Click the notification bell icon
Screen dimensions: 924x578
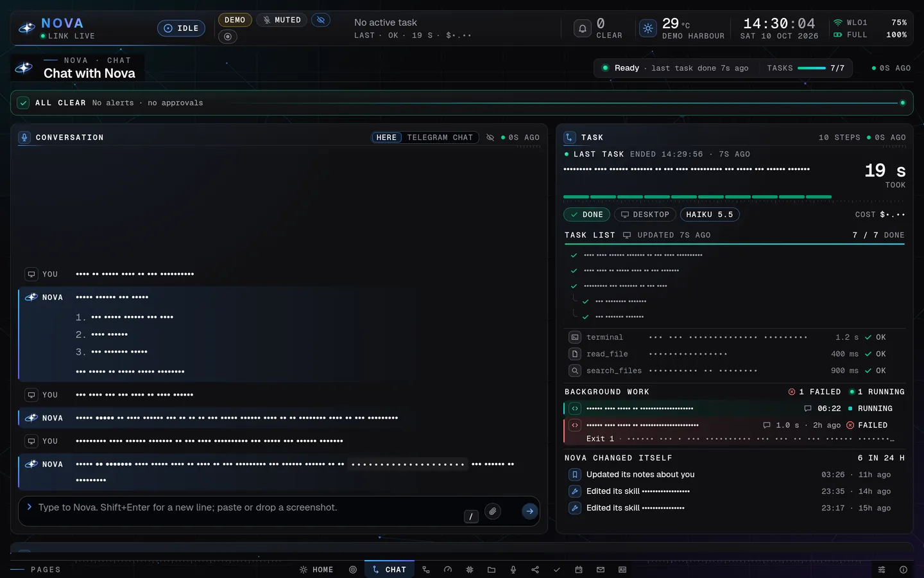tap(582, 28)
